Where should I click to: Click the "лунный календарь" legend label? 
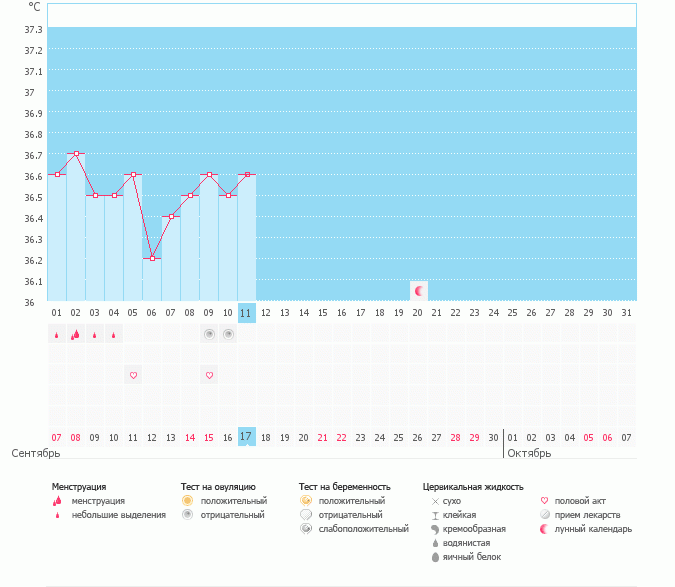click(593, 528)
